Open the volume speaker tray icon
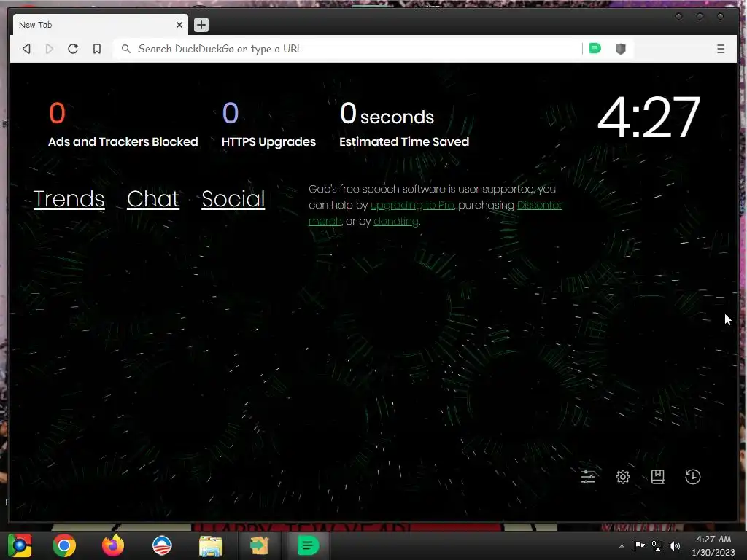 tap(675, 545)
